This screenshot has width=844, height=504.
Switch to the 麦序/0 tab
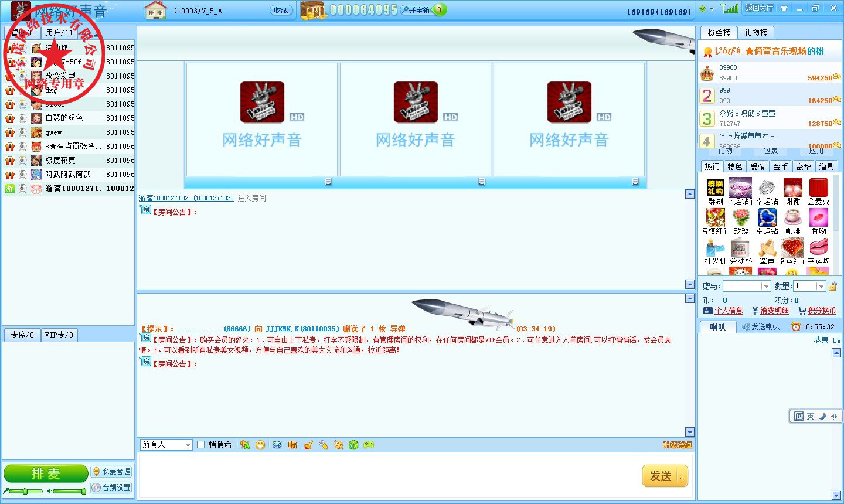click(22, 335)
